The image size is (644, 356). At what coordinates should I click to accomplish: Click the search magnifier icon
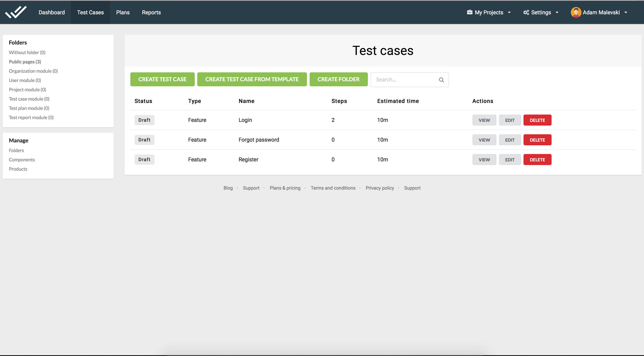441,80
